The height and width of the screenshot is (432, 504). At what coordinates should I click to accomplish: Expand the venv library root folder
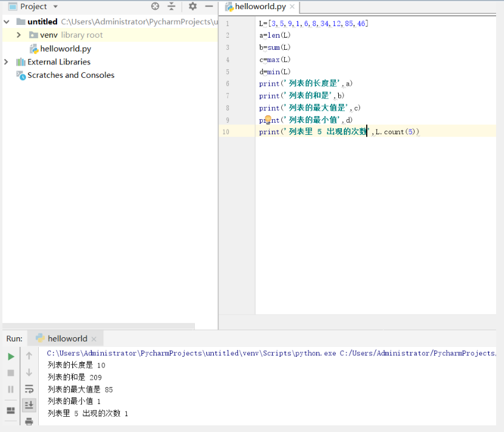click(x=19, y=35)
